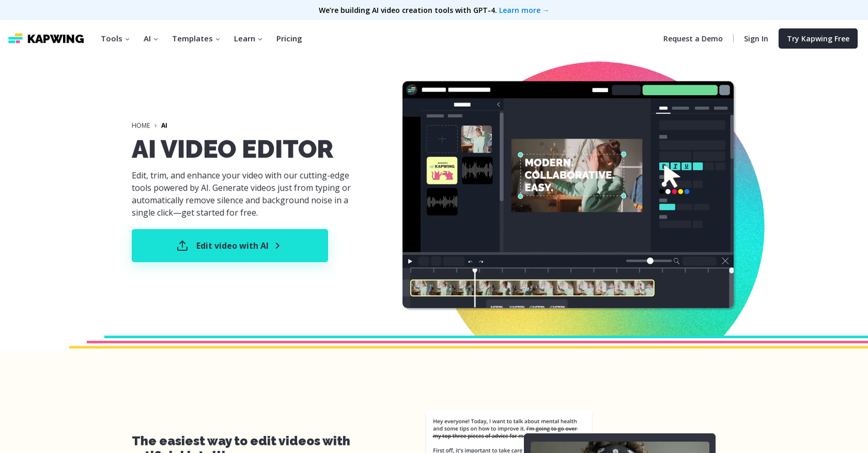868x453 pixels.
Task: Select the video clip thumbnail on the timeline
Action: click(530, 288)
